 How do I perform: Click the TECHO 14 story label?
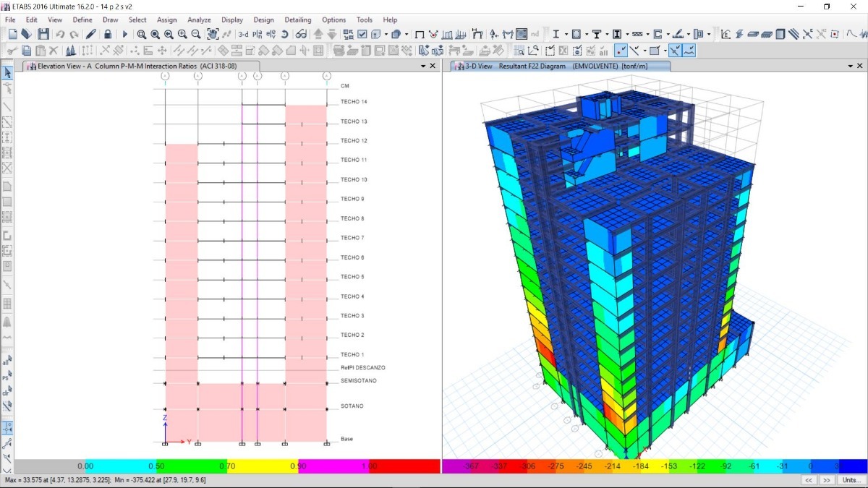click(354, 102)
